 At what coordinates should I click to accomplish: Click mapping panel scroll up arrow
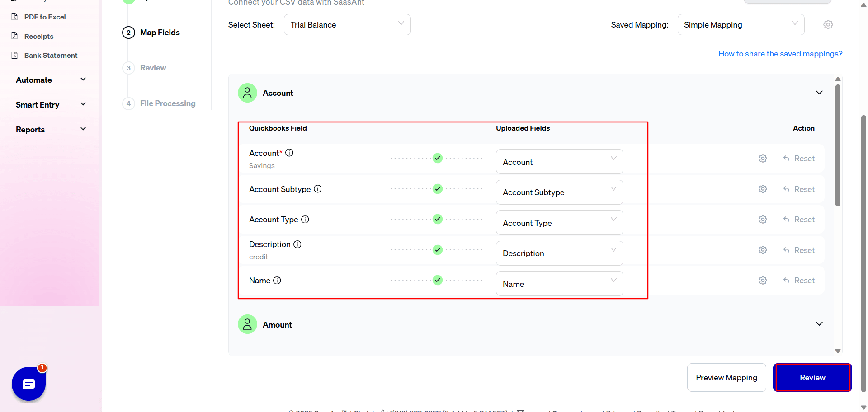[x=838, y=79]
